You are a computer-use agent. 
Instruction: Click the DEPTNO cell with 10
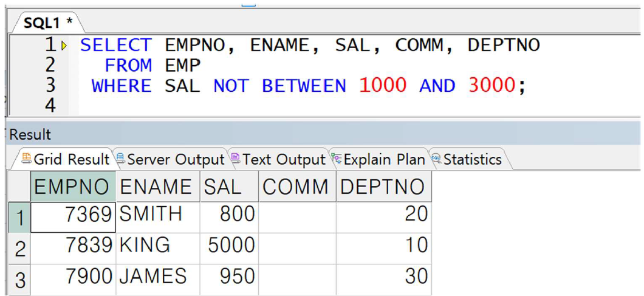coord(383,249)
